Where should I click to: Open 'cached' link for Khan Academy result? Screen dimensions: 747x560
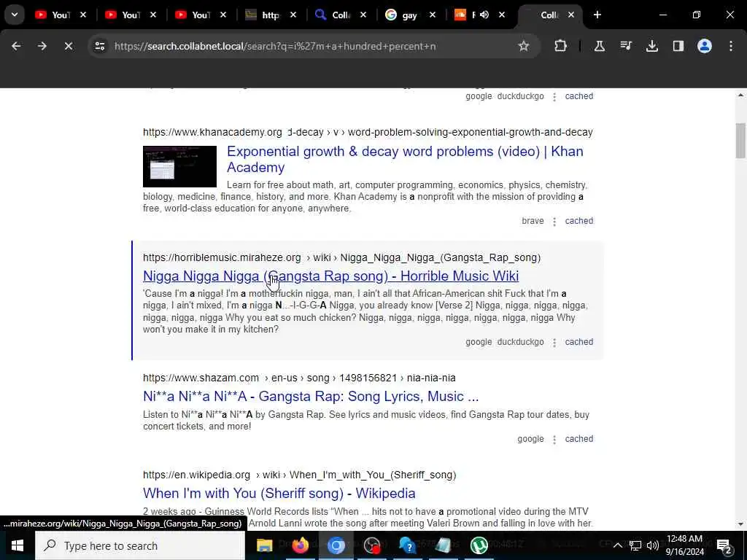click(x=578, y=221)
